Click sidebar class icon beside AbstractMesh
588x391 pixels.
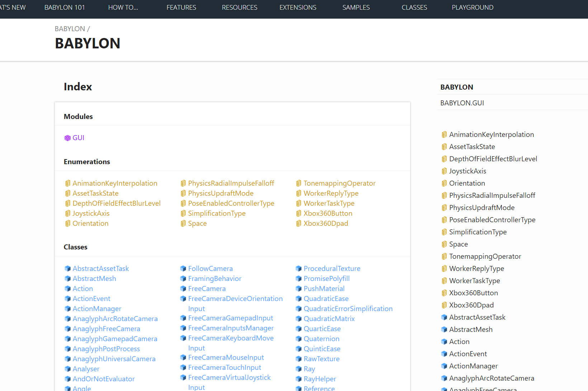point(444,329)
